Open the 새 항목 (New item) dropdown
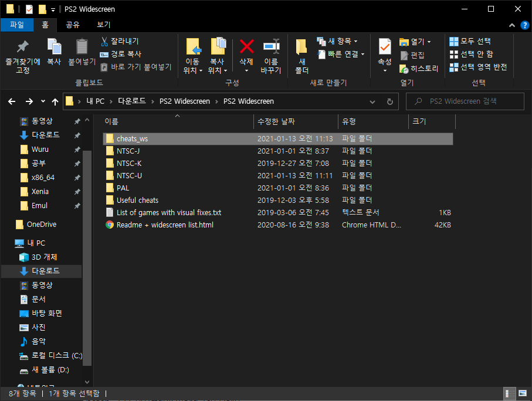The width and height of the screenshot is (532, 401). (337, 42)
